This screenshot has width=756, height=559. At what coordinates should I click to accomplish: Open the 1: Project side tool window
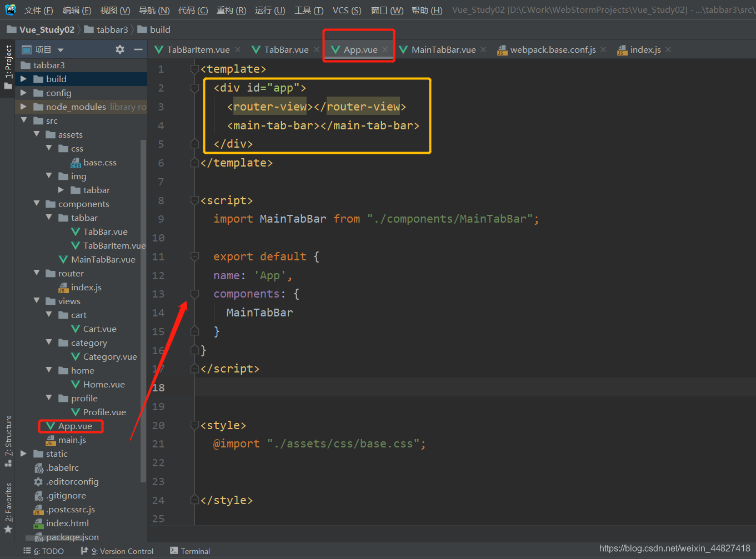pyautogui.click(x=8, y=67)
